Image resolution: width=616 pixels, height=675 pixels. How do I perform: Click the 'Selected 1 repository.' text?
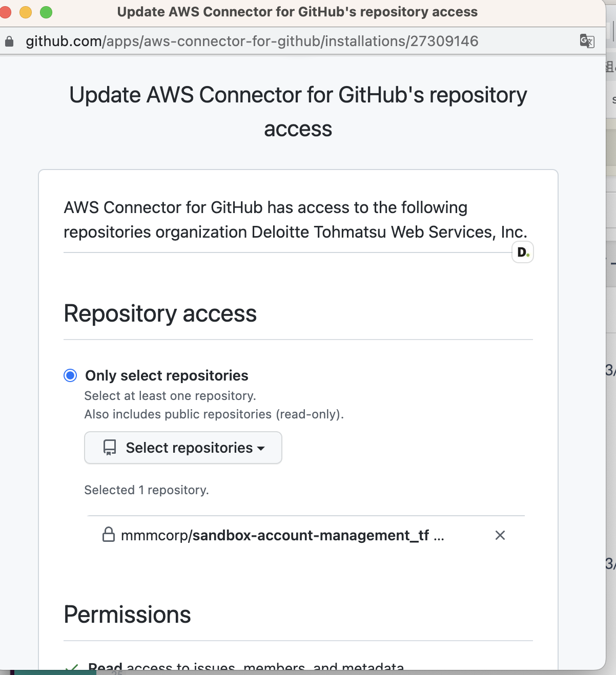pyautogui.click(x=147, y=490)
